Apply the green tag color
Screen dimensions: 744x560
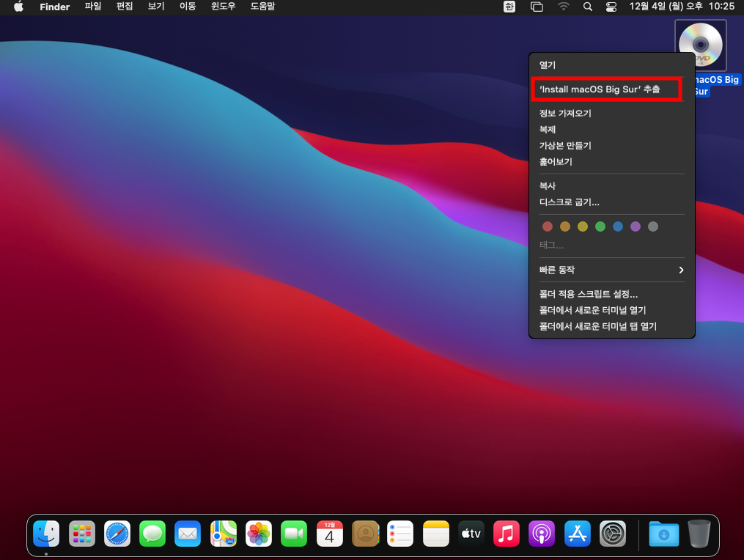(x=600, y=226)
